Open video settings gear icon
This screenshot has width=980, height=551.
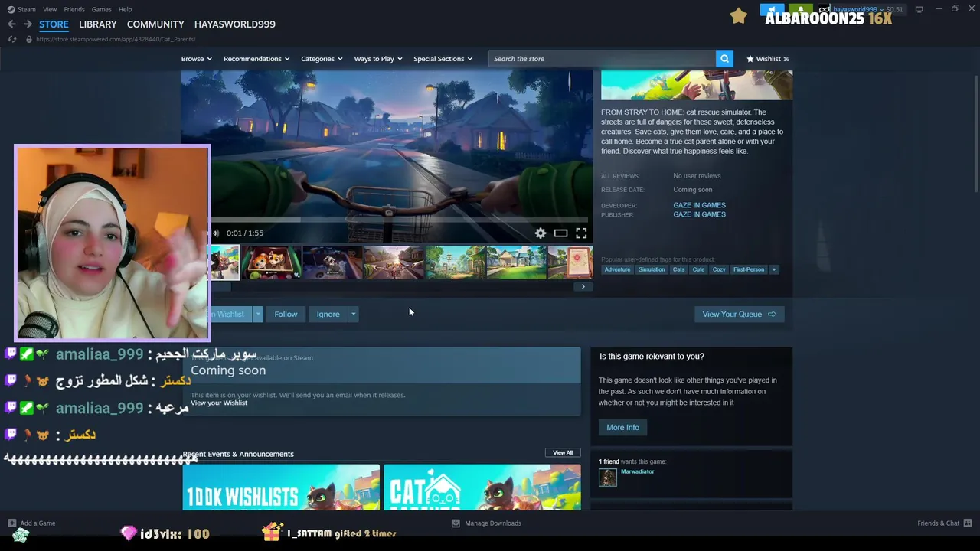(x=541, y=233)
